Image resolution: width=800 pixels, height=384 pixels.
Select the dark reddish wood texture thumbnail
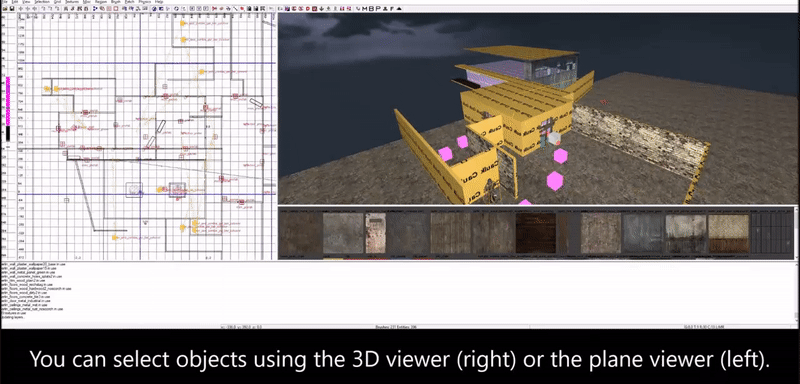tap(536, 233)
